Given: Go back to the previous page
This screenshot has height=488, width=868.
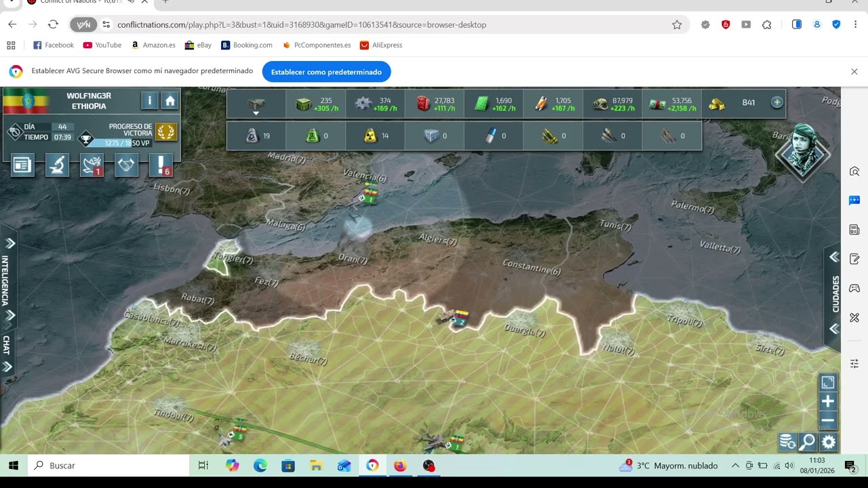Looking at the screenshot, I should pos(12,24).
